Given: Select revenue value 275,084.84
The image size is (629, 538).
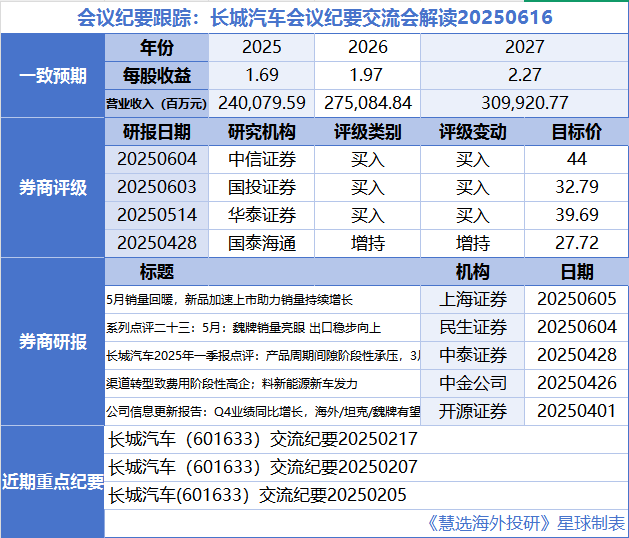Looking at the screenshot, I should (367, 104).
